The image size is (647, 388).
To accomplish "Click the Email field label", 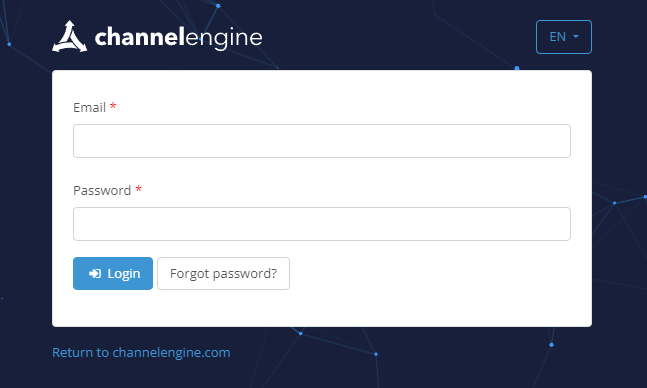I will (90, 107).
